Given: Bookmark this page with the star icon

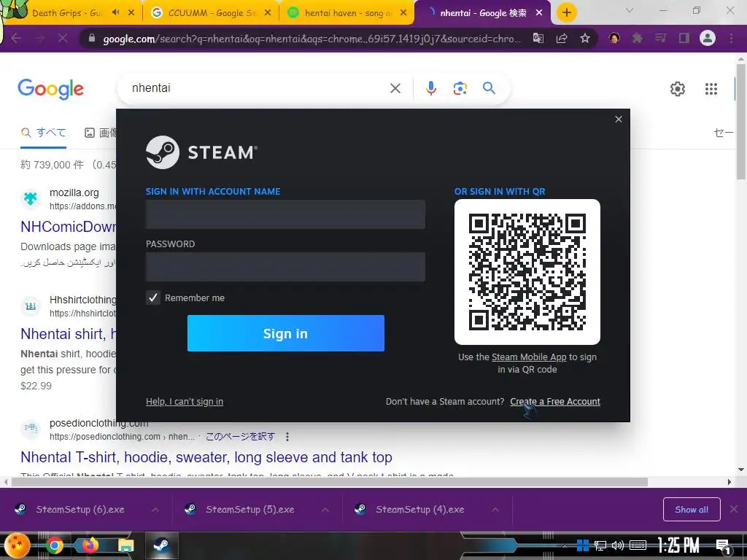Looking at the screenshot, I should 585,38.
